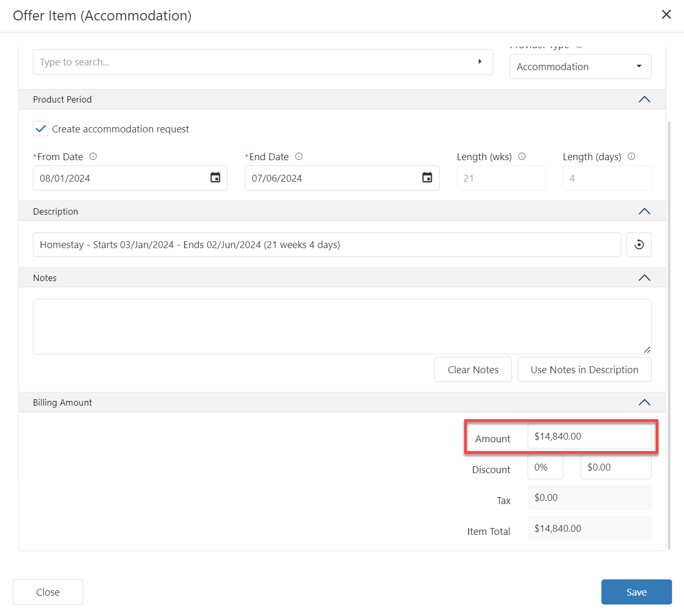Click the From Date info icon
Viewport: 684px width, 616px height.
[93, 156]
